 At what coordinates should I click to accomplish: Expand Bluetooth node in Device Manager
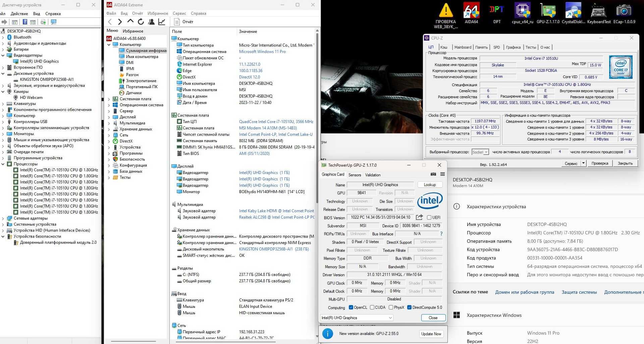(3, 37)
